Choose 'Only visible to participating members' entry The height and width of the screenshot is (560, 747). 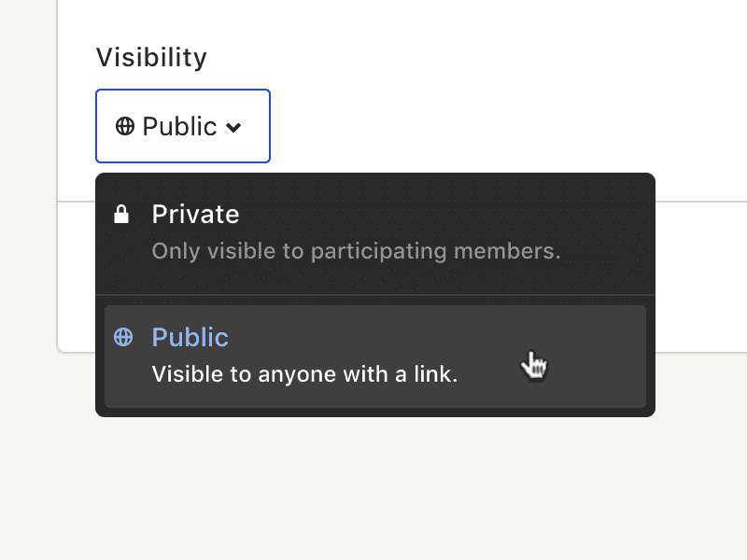[356, 251]
